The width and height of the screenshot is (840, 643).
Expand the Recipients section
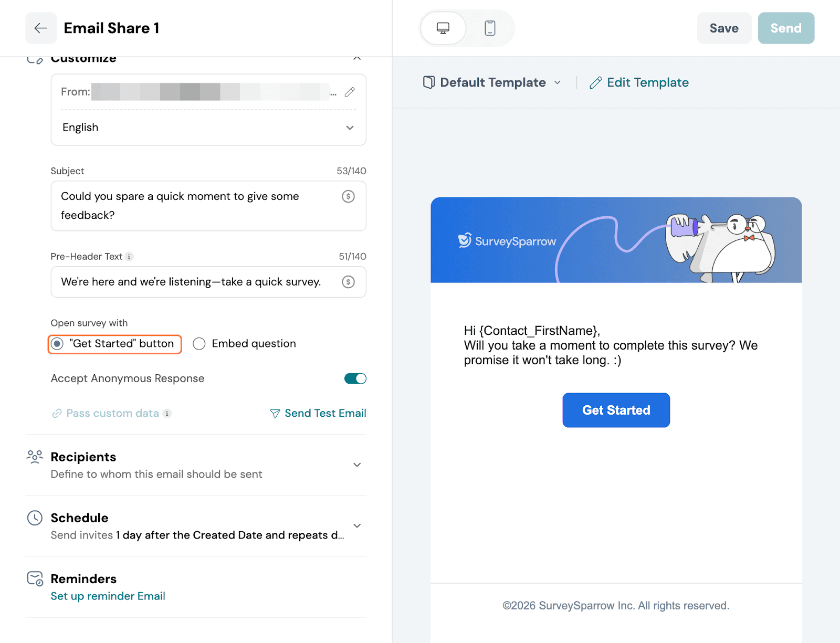click(356, 465)
